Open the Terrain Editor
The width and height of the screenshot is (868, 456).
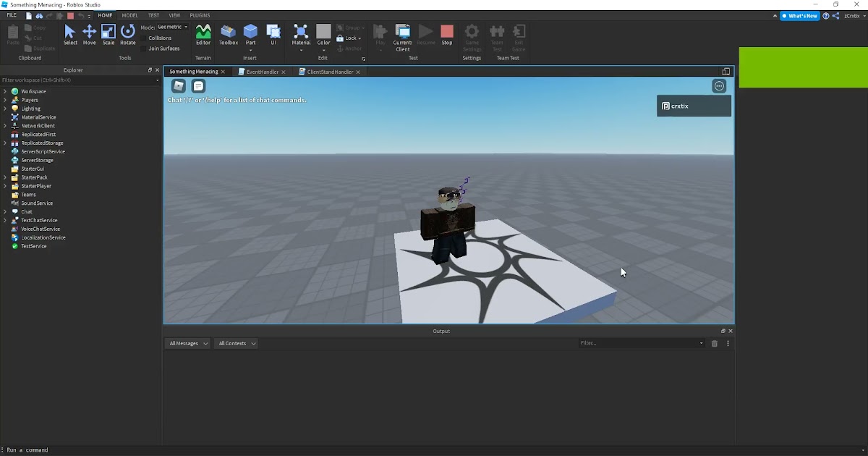203,35
